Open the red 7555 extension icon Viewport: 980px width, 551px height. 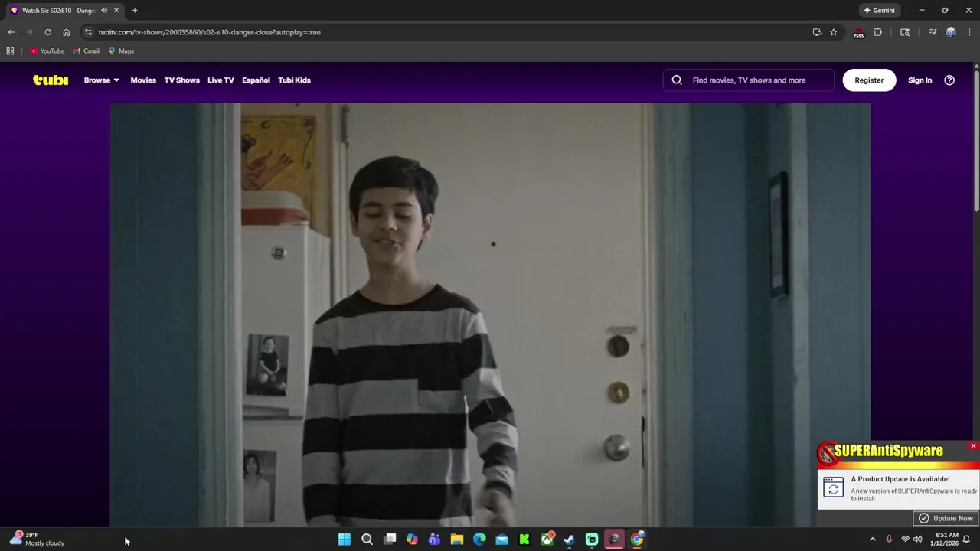coord(858,33)
